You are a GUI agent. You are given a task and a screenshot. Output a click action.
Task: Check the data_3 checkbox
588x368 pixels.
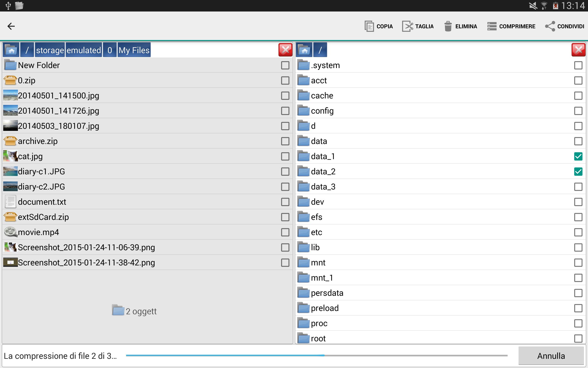tap(578, 187)
